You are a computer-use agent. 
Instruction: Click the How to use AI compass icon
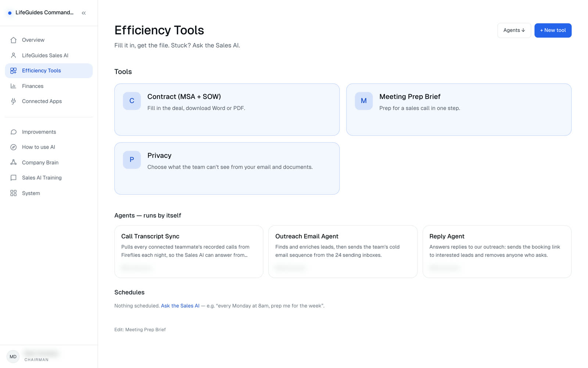point(14,147)
